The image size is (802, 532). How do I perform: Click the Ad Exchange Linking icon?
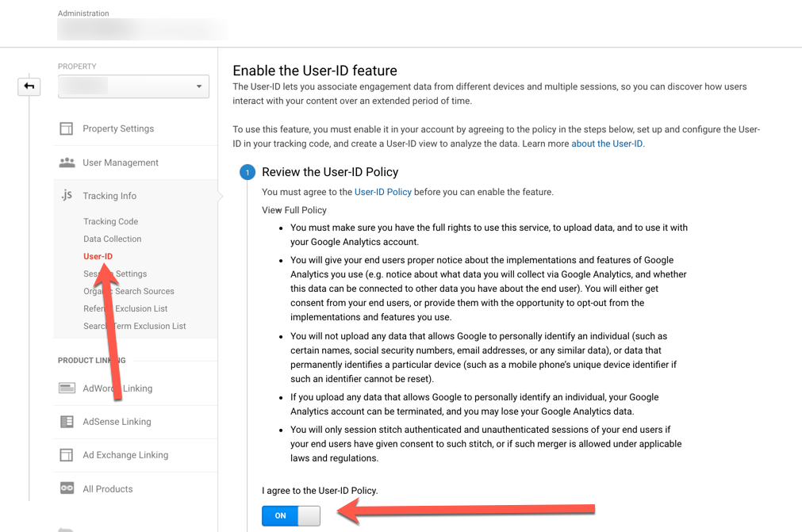point(67,455)
